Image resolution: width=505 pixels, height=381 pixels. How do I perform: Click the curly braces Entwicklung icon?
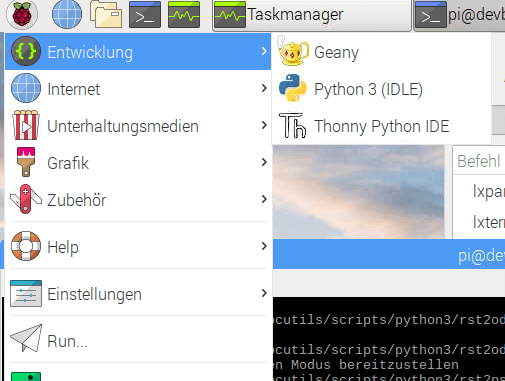pos(26,51)
